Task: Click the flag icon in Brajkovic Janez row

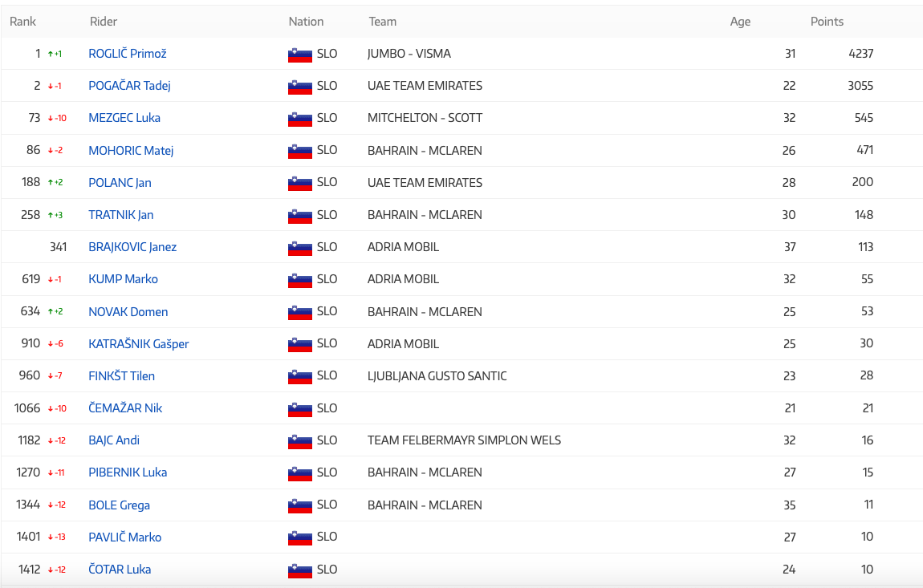Action: [x=299, y=248]
